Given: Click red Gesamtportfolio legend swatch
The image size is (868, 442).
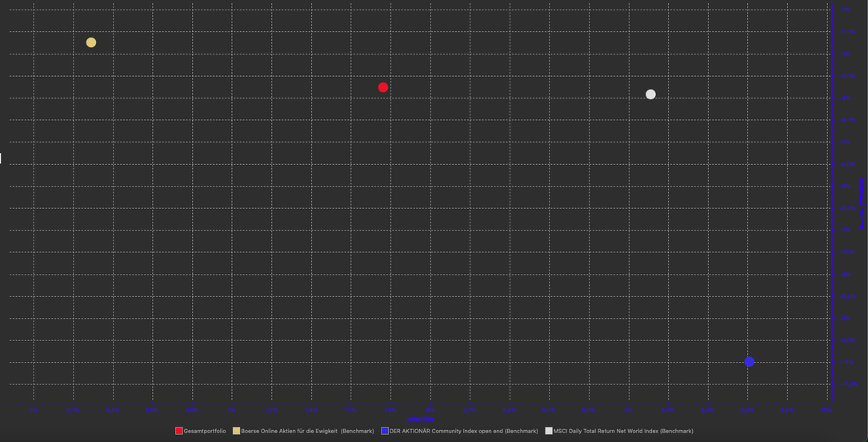Looking at the screenshot, I should pos(179,431).
